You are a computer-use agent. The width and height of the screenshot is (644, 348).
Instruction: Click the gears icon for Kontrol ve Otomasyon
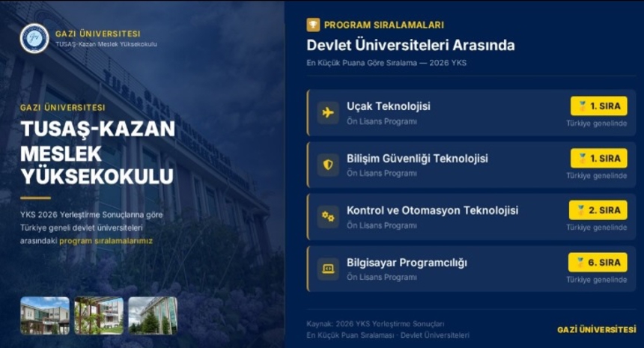tap(328, 217)
